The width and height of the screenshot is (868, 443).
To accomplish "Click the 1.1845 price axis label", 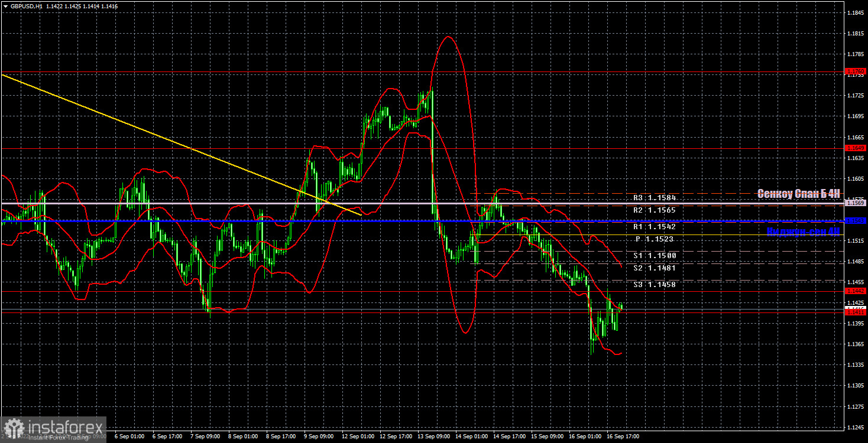I will 856,13.
